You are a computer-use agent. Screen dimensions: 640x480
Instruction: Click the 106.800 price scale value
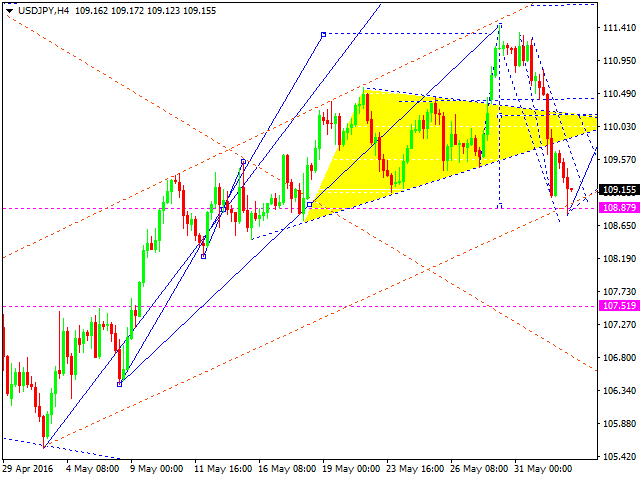click(x=619, y=358)
